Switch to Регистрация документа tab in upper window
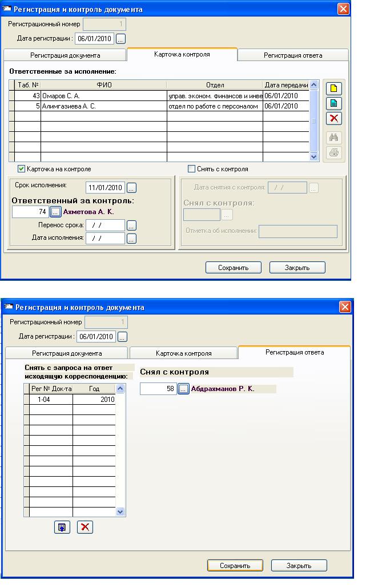The image size is (374, 588). point(65,55)
